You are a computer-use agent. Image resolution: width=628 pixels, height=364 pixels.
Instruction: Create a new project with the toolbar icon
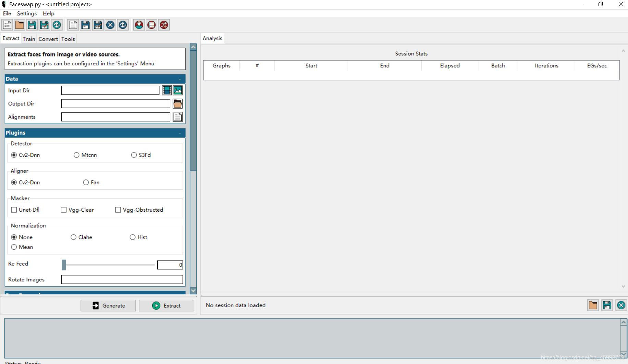7,25
